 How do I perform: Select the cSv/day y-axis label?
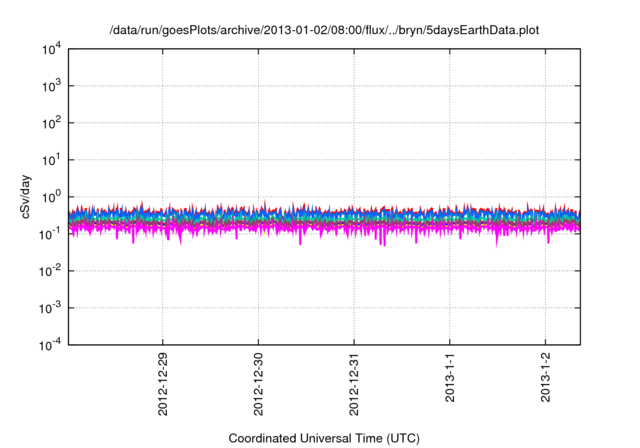(x=25, y=197)
